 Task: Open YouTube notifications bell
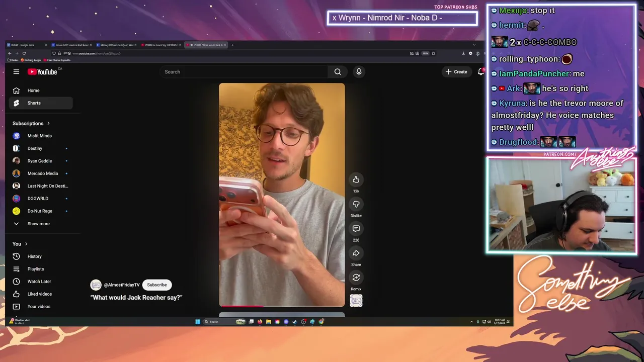481,72
